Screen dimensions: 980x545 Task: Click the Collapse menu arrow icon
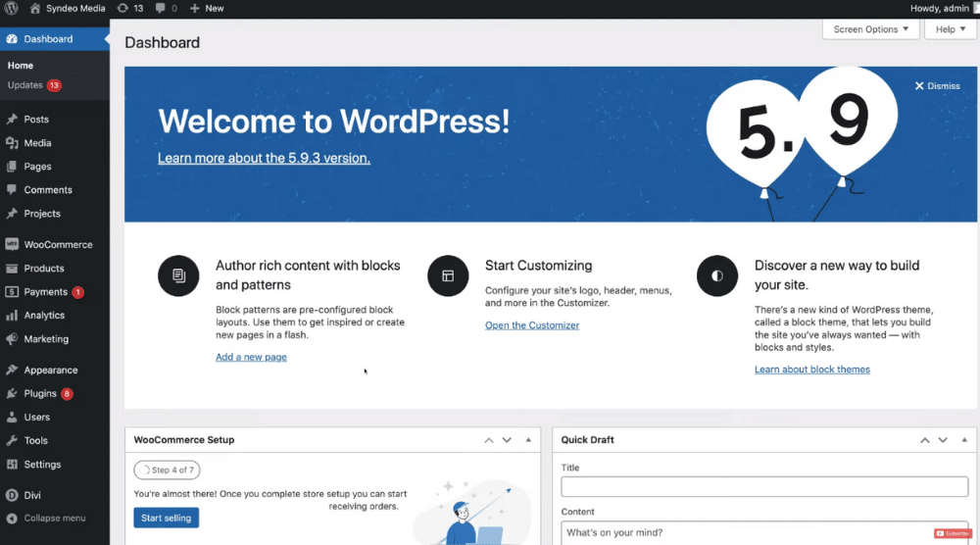point(12,519)
